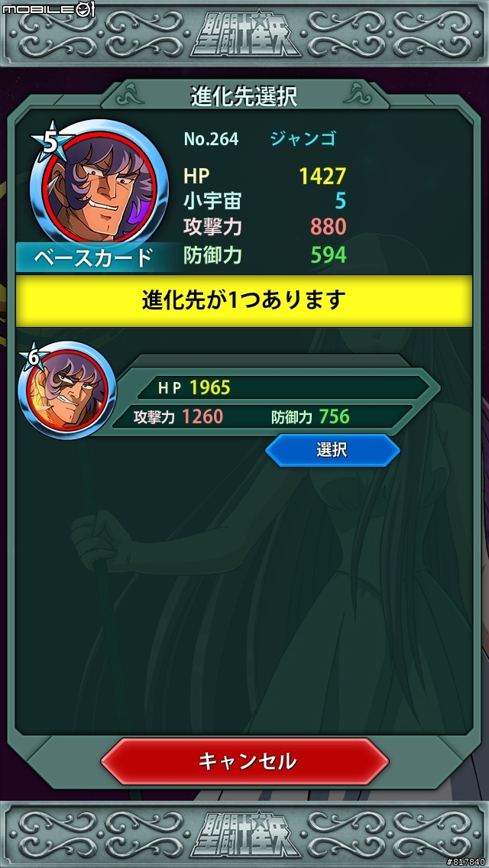
Task: Tap the ジャンゴ character name
Action: (303, 138)
